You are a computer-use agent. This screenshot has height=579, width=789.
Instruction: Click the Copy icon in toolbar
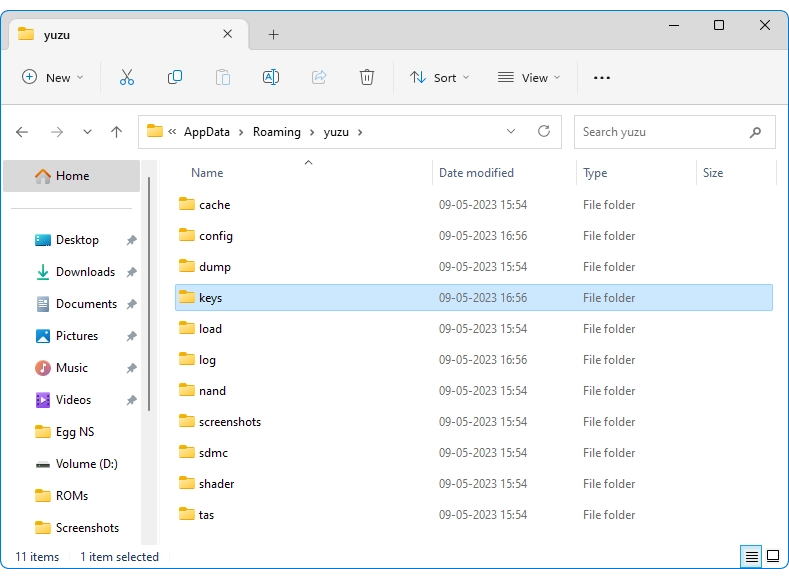click(x=175, y=77)
